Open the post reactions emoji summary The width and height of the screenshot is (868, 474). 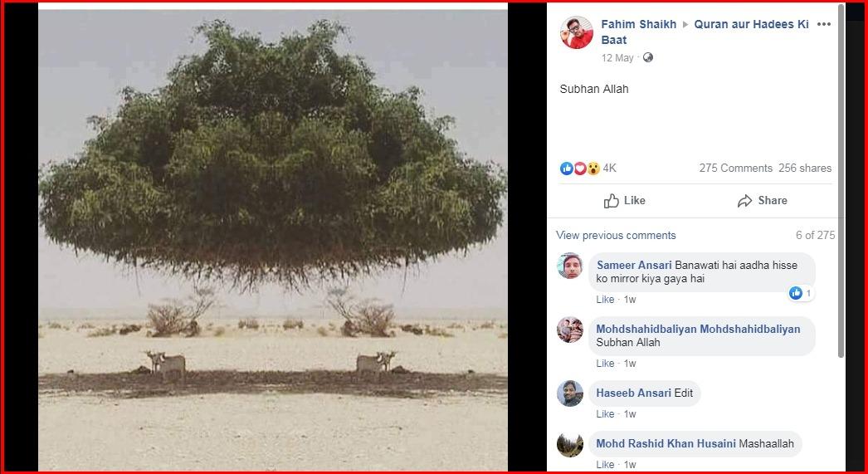coord(579,169)
